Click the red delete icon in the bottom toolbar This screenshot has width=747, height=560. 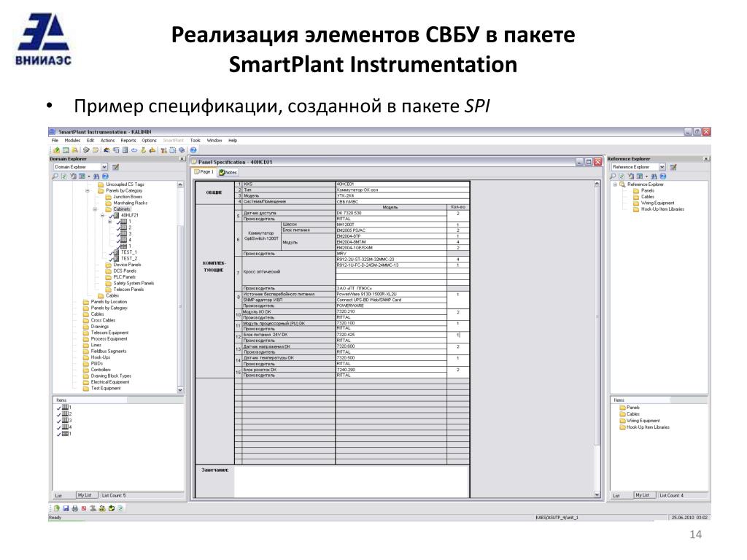coord(84,508)
